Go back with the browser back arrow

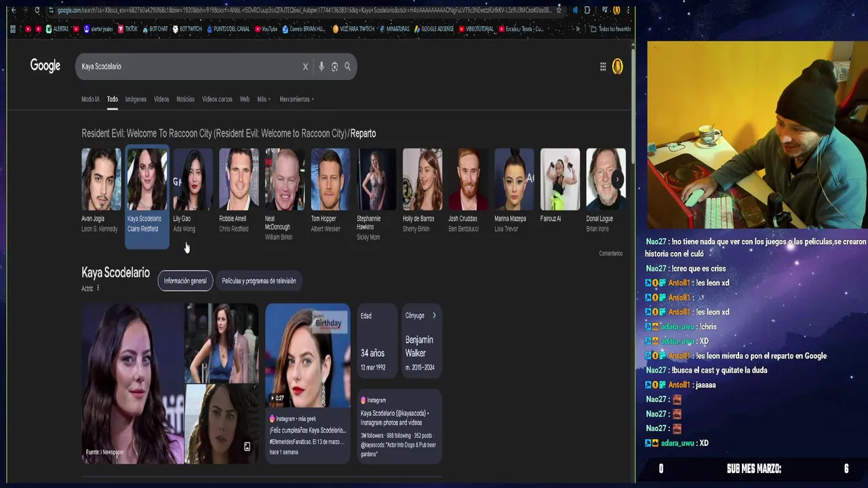(x=13, y=10)
